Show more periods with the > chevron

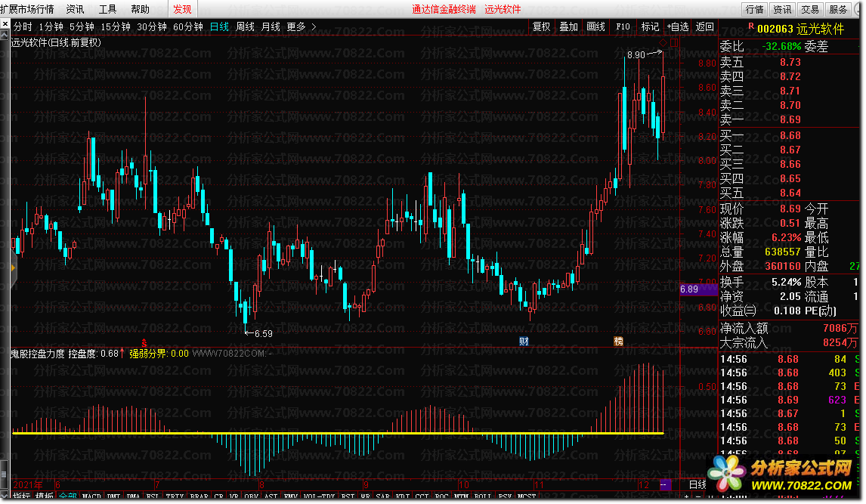click(314, 26)
